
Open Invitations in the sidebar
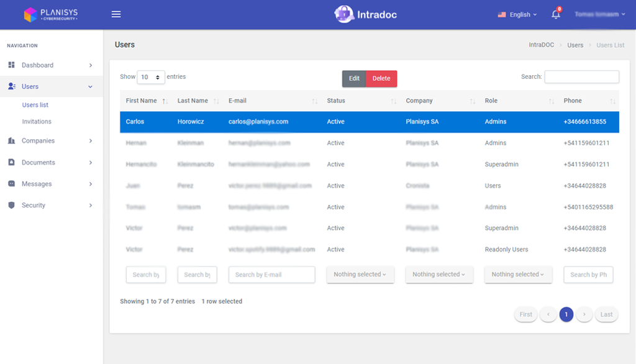(37, 122)
